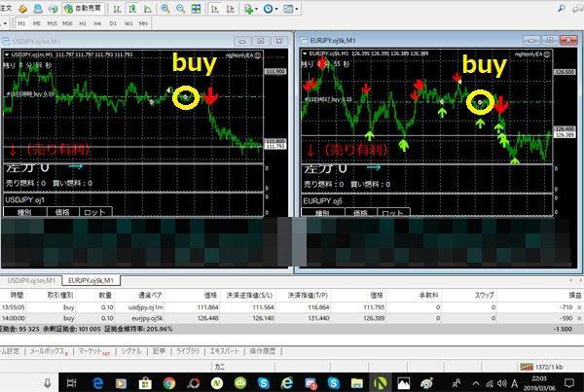The width and height of the screenshot is (584, 392).
Task: Click the chart templates icon
Action: (x=288, y=9)
